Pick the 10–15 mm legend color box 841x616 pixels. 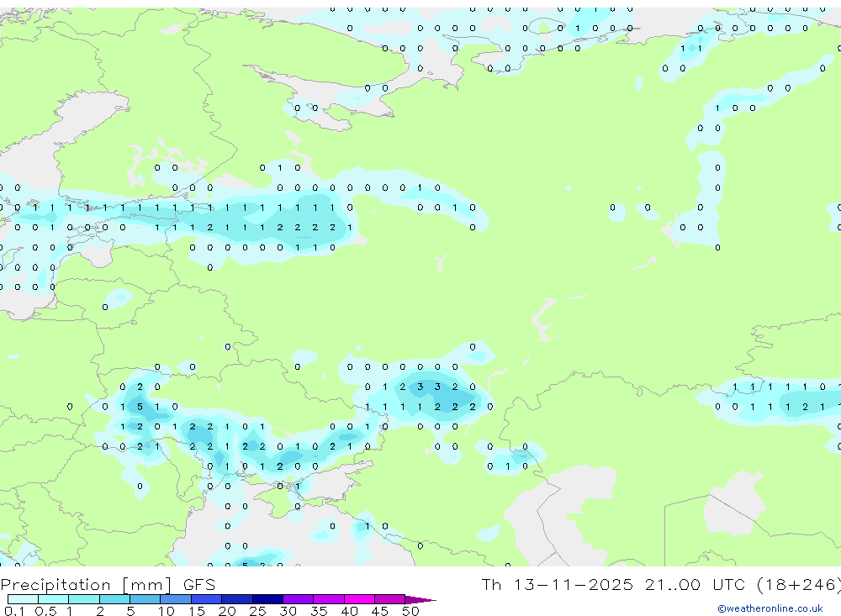click(176, 599)
